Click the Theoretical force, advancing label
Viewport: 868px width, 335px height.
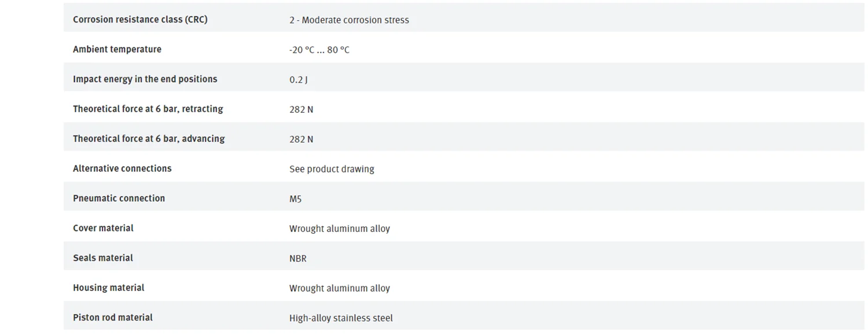pos(149,139)
